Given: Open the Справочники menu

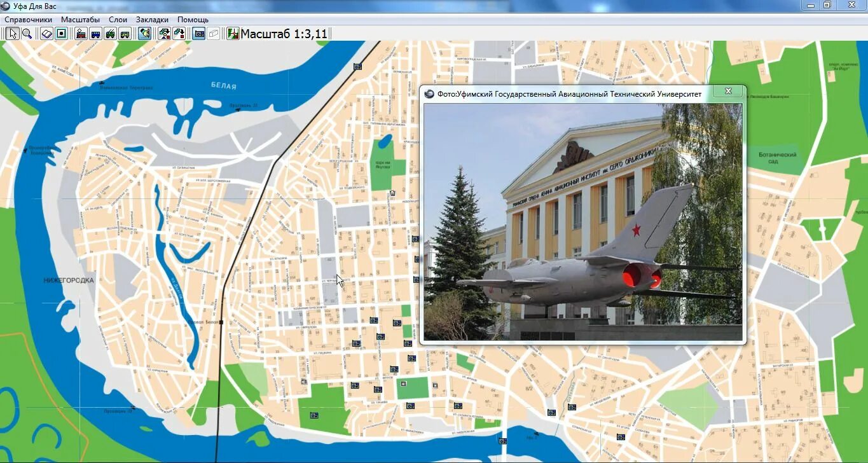Looking at the screenshot, I should (x=28, y=20).
